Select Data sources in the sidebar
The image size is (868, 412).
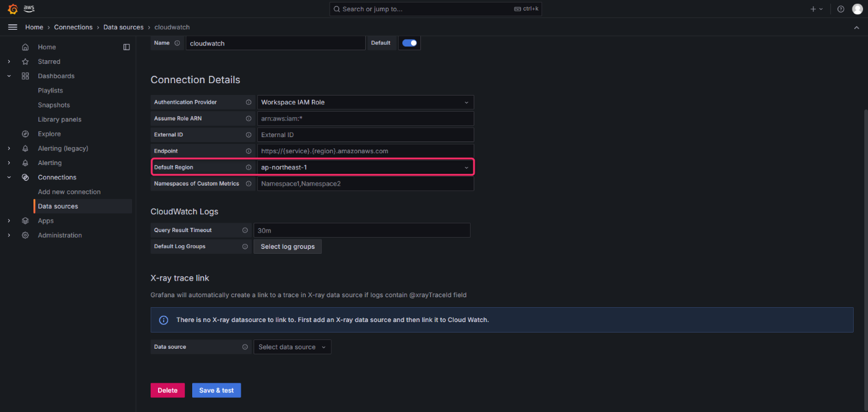(58, 206)
